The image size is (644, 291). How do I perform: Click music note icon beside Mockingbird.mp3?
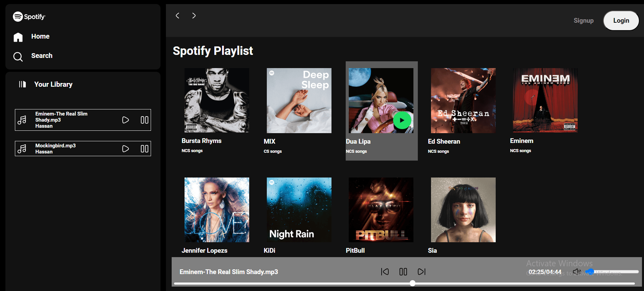[22, 149]
